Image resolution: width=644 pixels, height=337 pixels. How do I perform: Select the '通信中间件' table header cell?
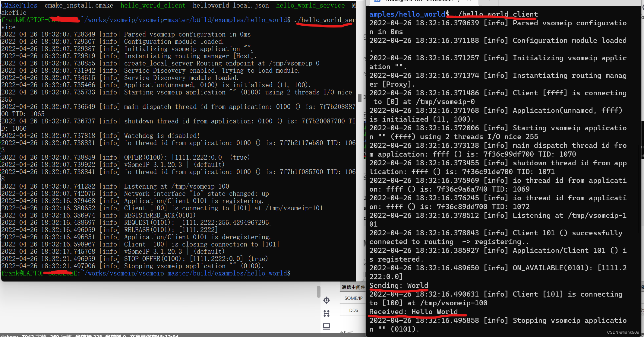click(x=353, y=287)
